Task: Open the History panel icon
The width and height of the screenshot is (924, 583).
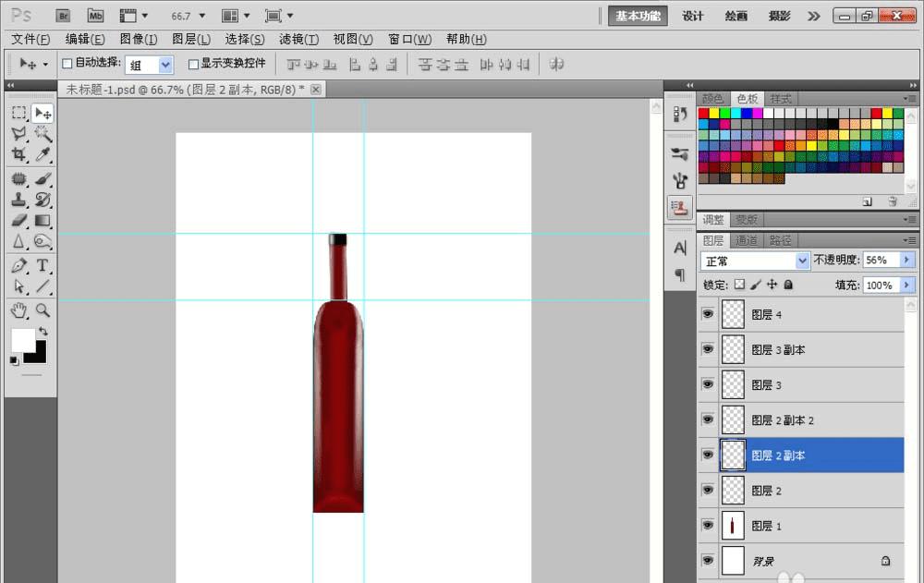Action: point(680,114)
